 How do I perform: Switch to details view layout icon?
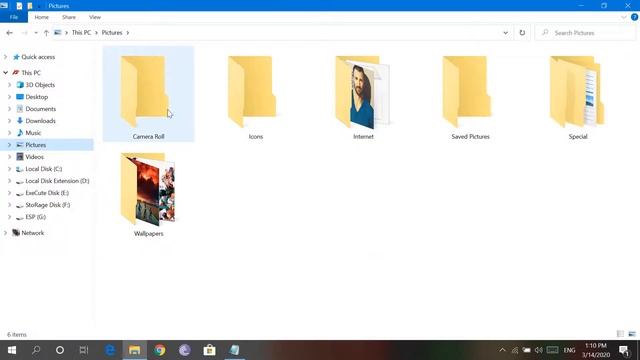point(620,334)
